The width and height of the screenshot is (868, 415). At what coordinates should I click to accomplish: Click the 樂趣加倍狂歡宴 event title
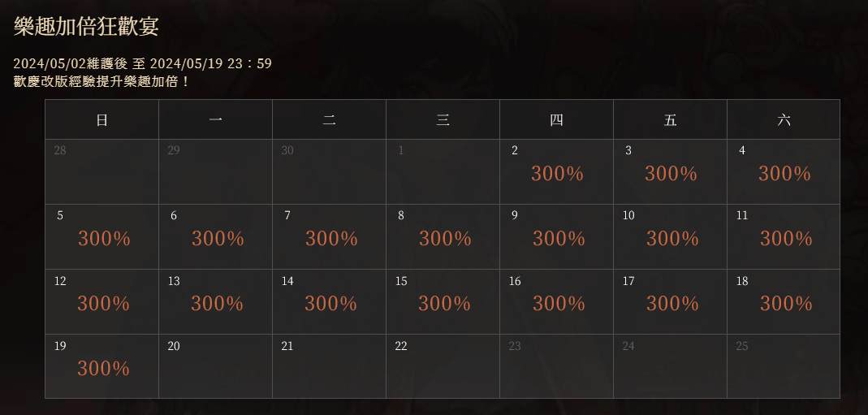coord(86,27)
